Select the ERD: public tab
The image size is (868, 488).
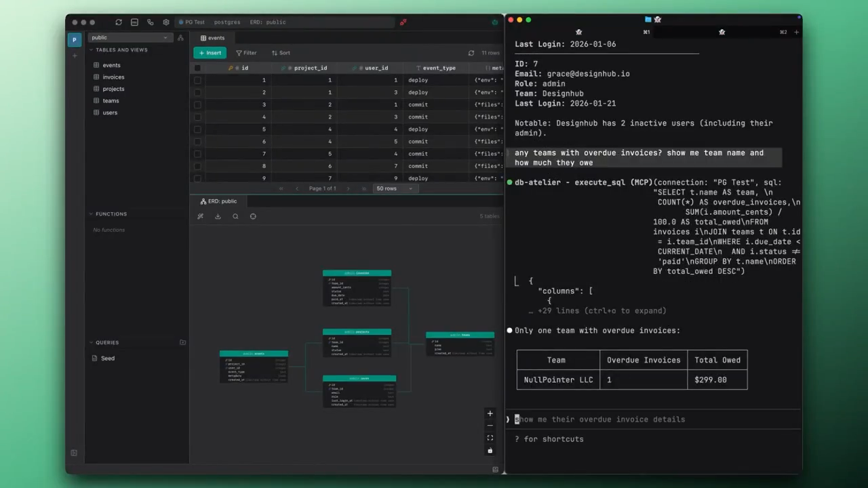click(218, 201)
